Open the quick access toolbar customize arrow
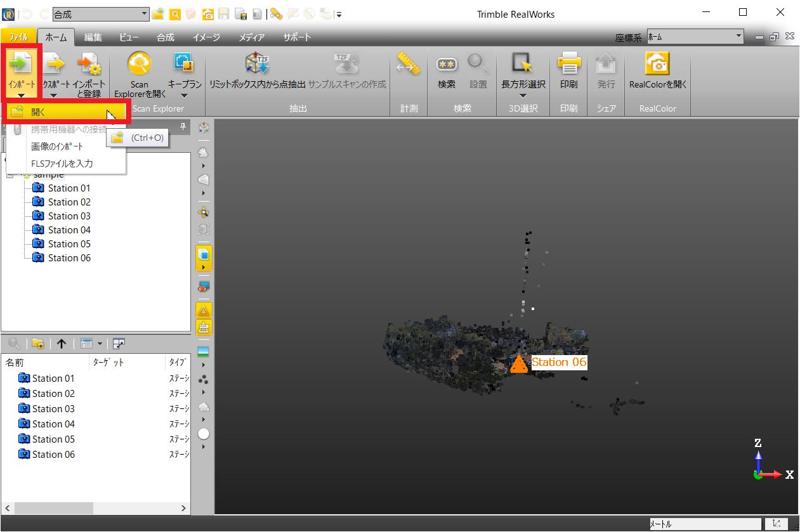This screenshot has height=532, width=800. click(x=339, y=14)
